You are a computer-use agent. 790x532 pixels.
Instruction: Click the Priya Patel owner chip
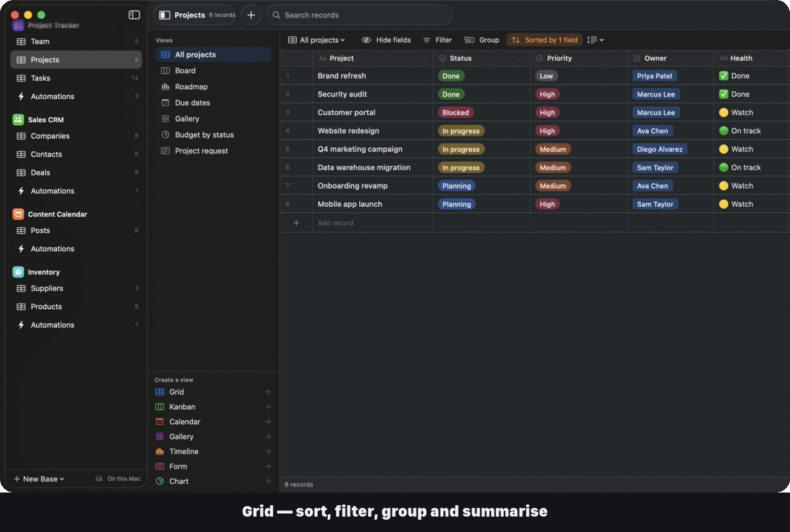(655, 76)
